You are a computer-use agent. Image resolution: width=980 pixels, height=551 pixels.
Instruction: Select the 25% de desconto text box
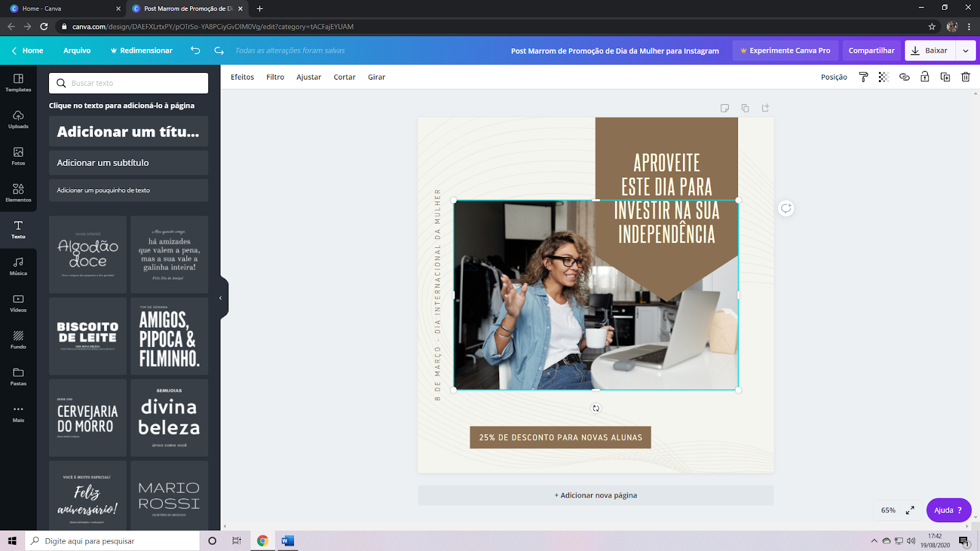[560, 438]
